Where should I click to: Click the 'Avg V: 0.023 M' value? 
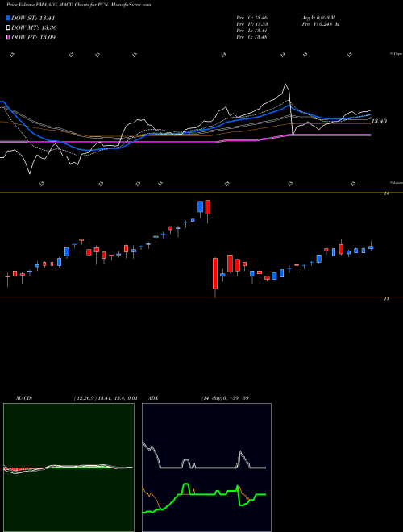pyautogui.click(x=318, y=18)
